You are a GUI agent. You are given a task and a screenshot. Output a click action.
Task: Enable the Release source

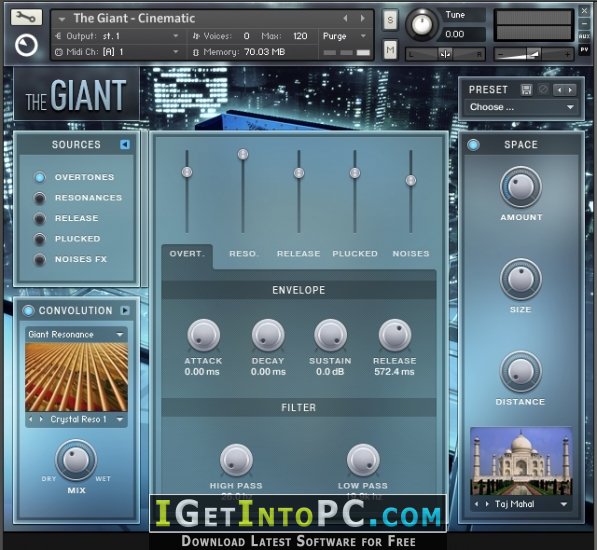click(40, 218)
